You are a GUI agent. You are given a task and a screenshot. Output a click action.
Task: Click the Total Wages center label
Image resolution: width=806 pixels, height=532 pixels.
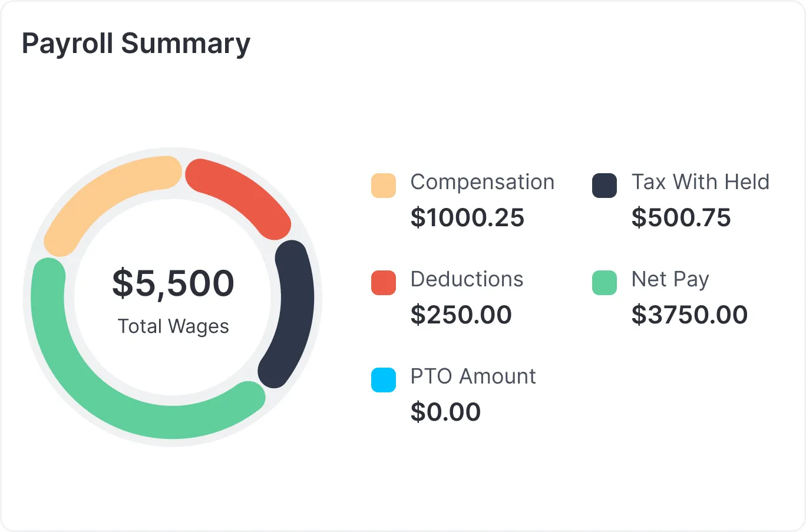point(173,326)
